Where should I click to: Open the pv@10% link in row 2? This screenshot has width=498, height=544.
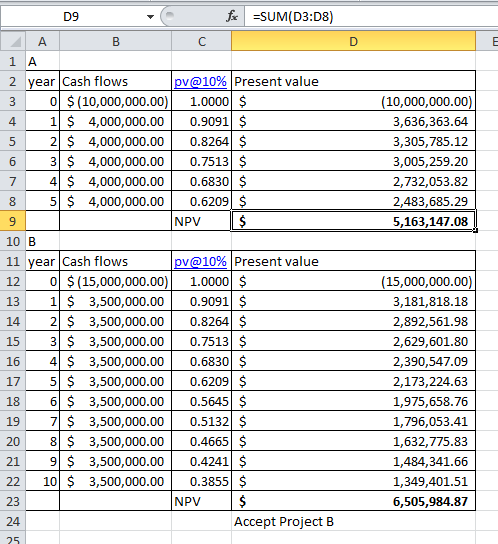[200, 82]
